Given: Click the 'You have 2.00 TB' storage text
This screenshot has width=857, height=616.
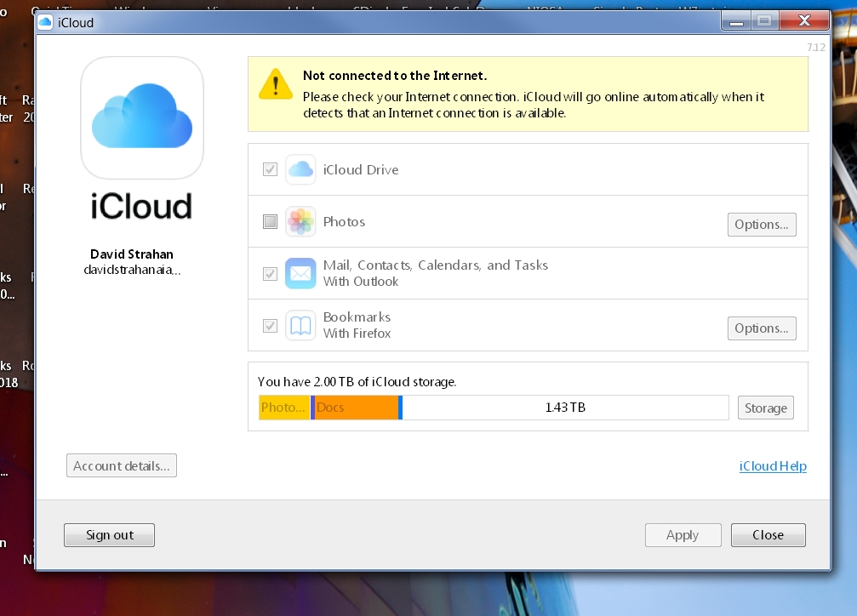Looking at the screenshot, I should pos(357,381).
